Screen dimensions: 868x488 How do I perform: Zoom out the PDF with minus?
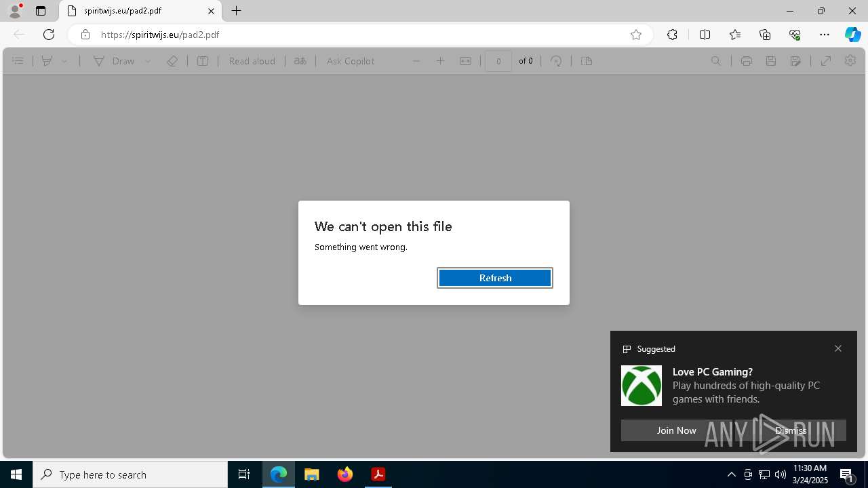tap(416, 61)
